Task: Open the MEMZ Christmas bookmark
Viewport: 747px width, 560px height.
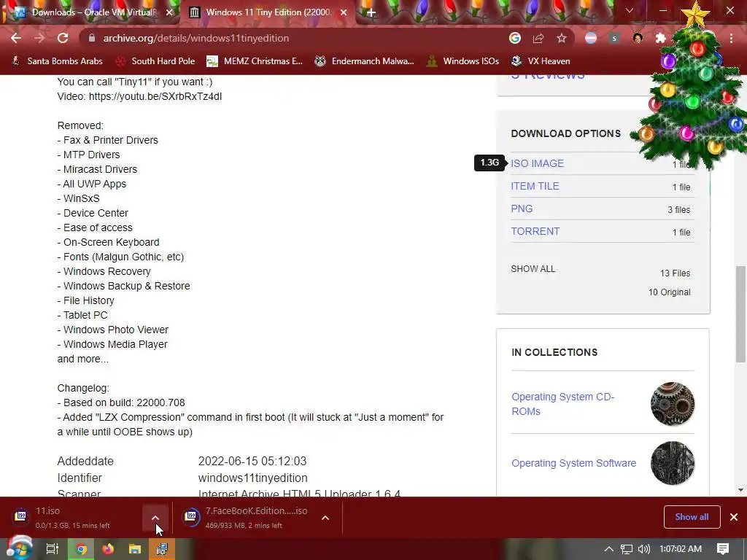Action: click(255, 61)
